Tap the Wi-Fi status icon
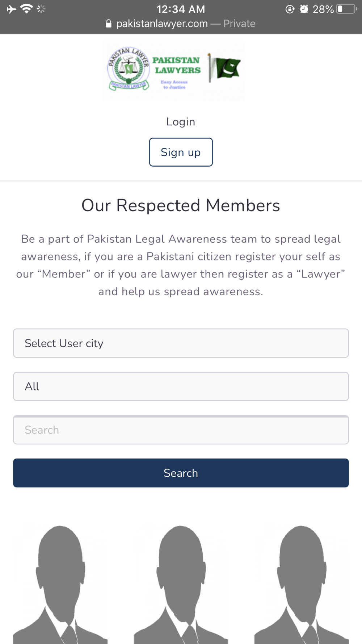Screen dimensions: 362x644 click(26, 9)
